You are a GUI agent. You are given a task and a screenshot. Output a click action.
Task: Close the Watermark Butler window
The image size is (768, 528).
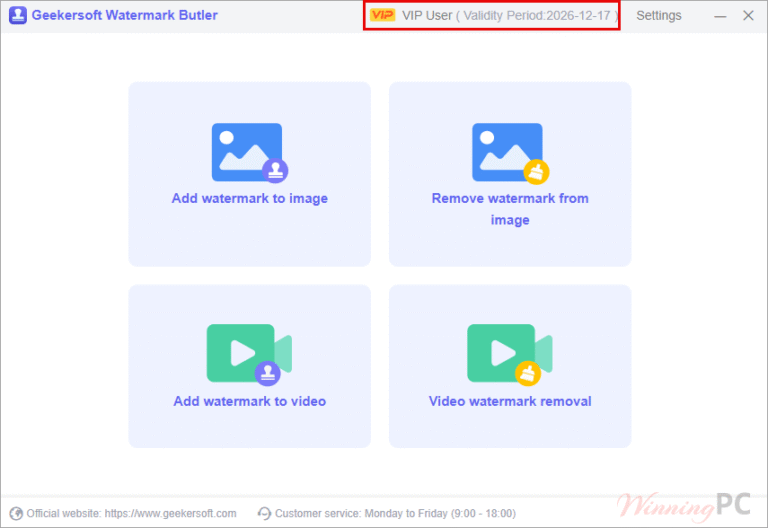click(748, 16)
